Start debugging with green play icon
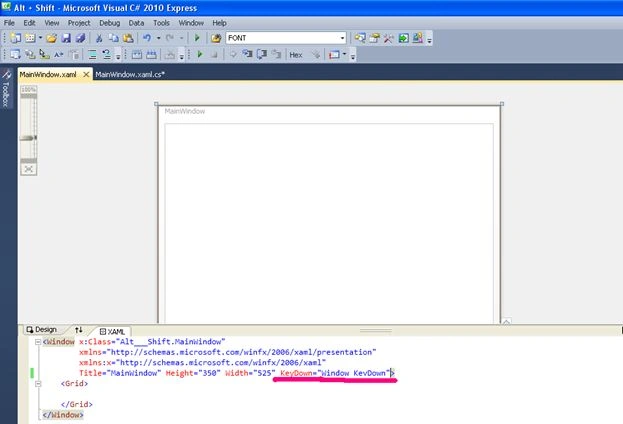The image size is (623, 424). click(x=197, y=38)
